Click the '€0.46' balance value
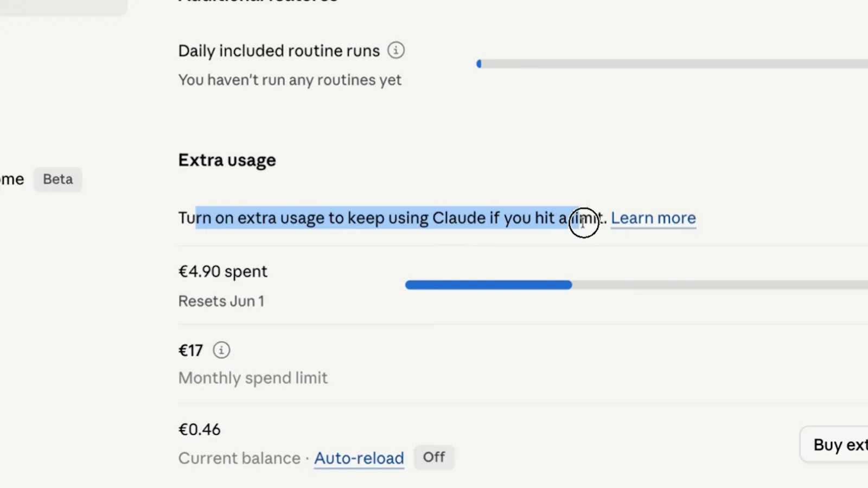Viewport: 868px width, 488px height. coord(200,429)
